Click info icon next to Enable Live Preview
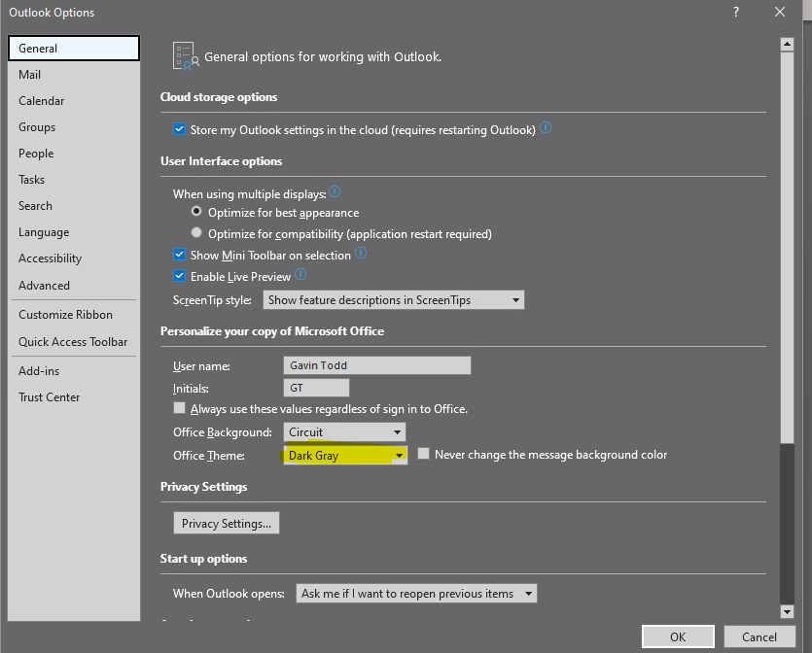The width and height of the screenshot is (812, 653). [x=300, y=274]
